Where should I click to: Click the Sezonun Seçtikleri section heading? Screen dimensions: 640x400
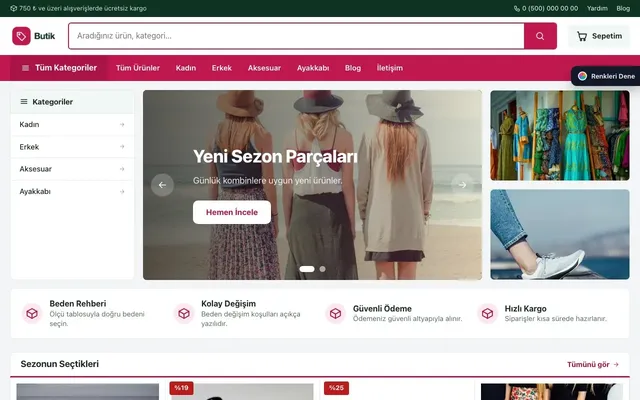pos(60,364)
